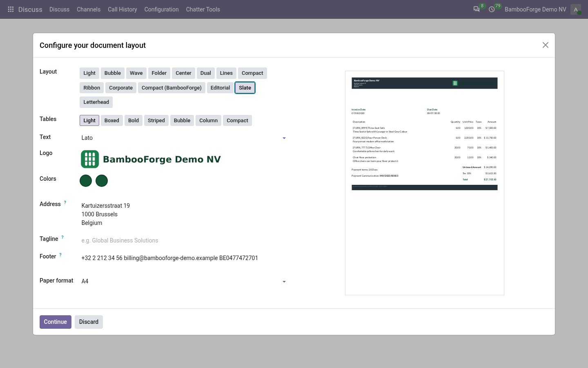Select the Bubble layout option
Screen dimensions: 588x368
(x=113, y=73)
